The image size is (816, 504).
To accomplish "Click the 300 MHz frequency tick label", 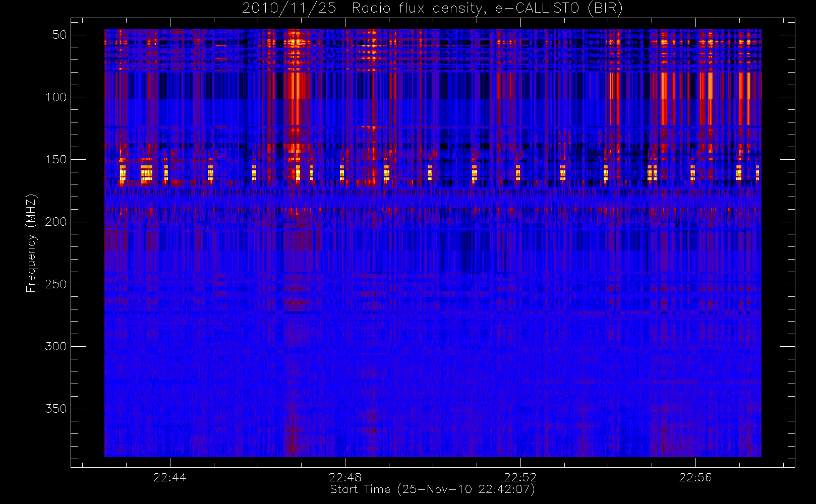I will [56, 346].
